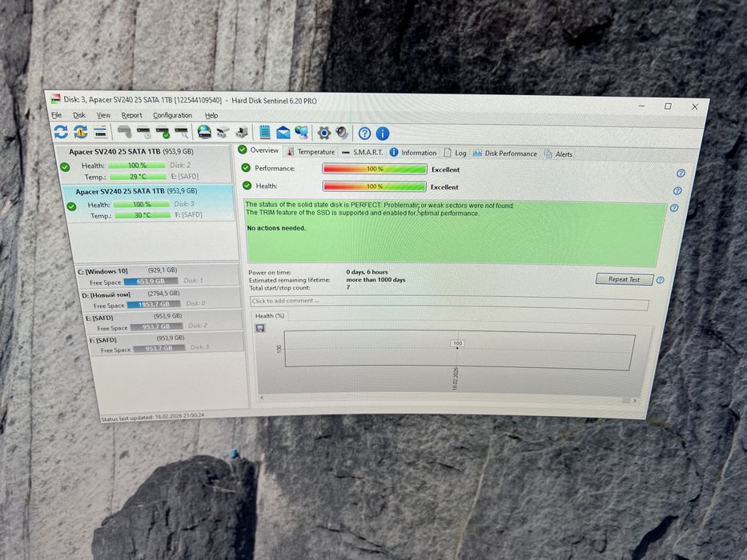This screenshot has width=747, height=560.
Task: Open the File menu
Action: tap(57, 114)
